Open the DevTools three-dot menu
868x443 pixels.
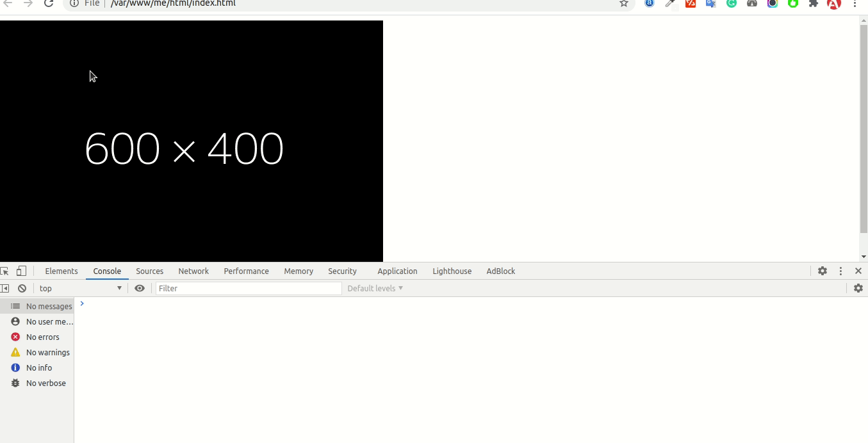pos(840,271)
